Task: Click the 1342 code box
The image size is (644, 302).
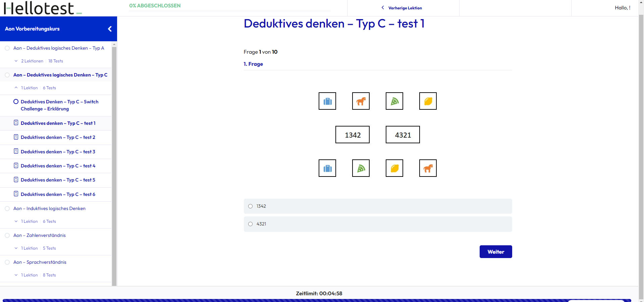Action: coord(353,135)
